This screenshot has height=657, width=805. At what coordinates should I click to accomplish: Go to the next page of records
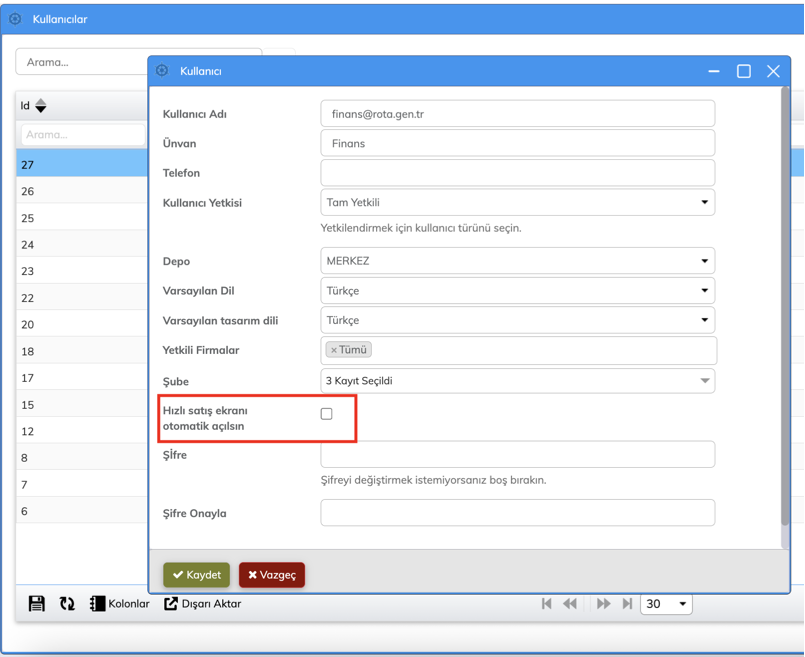click(603, 604)
